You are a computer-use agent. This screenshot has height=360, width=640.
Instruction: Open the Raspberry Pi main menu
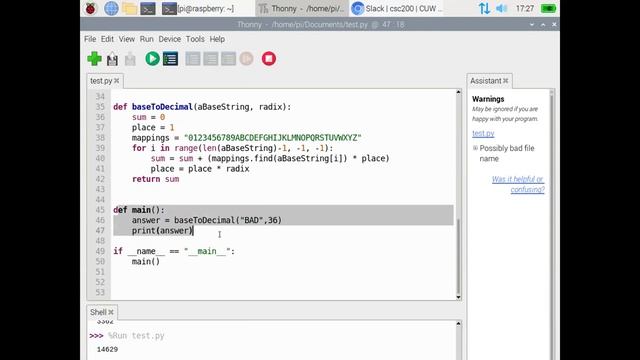click(91, 8)
